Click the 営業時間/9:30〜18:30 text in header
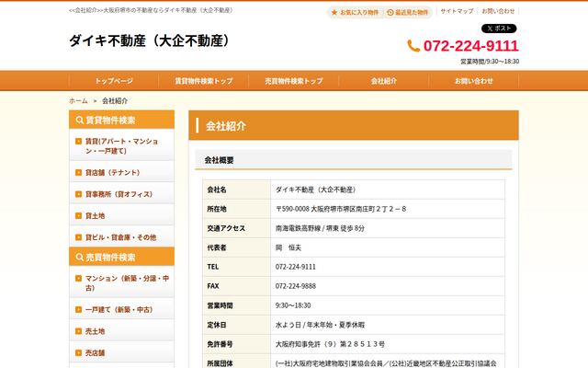Screen dimensions: 588x368 point(490,62)
